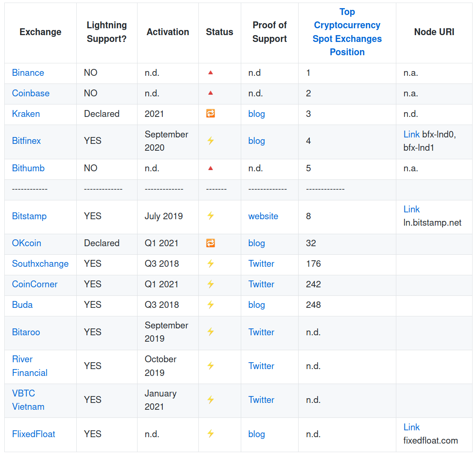This screenshot has height=456, width=476.
Task: Open the River Financial exchange link
Action: [x=29, y=366]
